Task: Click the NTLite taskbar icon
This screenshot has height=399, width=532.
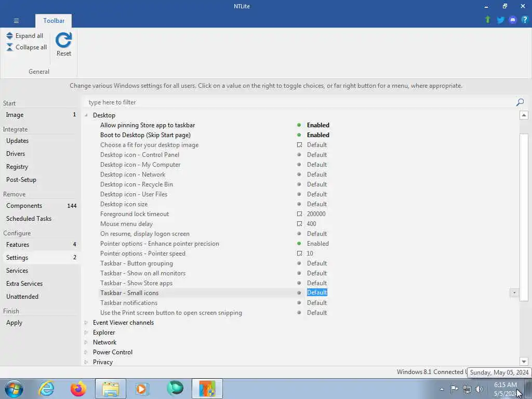Action: click(x=207, y=389)
